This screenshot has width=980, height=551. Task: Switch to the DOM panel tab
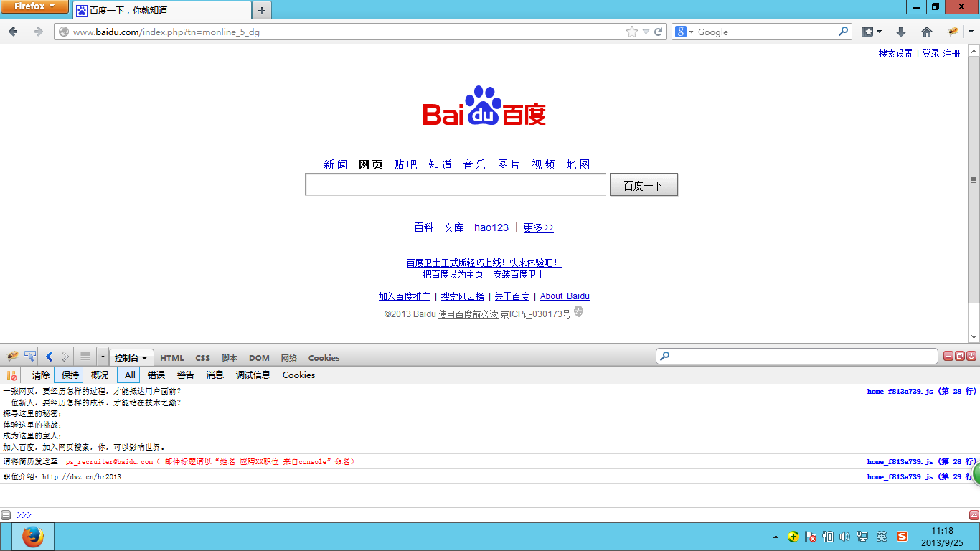click(259, 358)
